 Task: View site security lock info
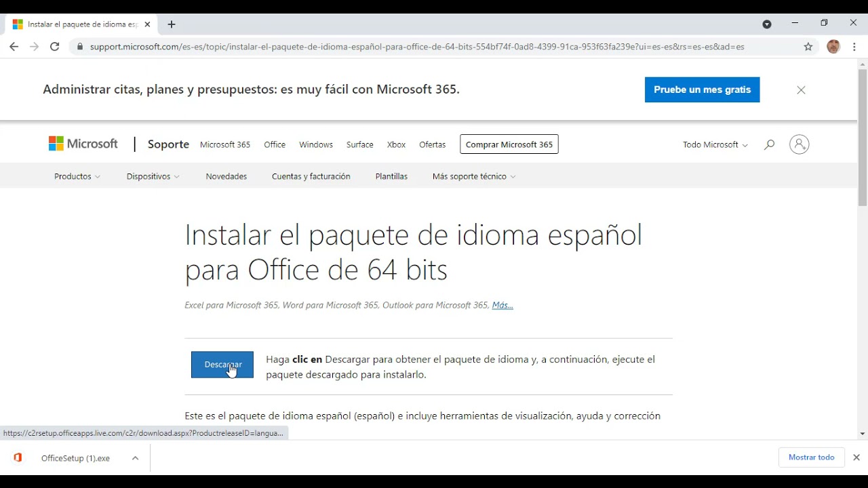pyautogui.click(x=80, y=47)
